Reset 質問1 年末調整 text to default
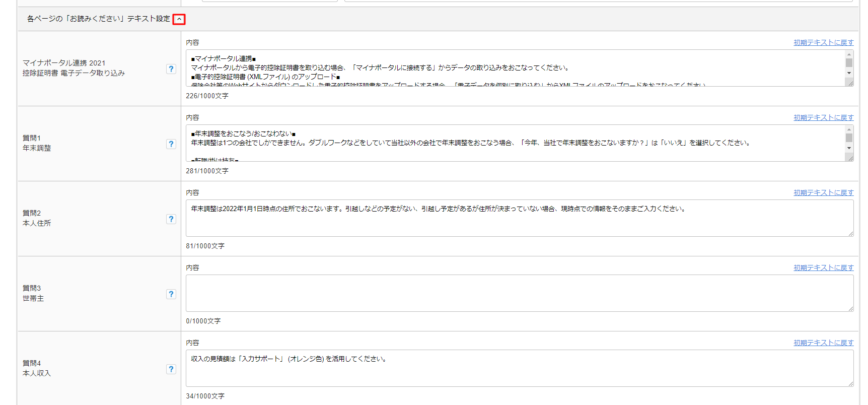 [x=823, y=118]
